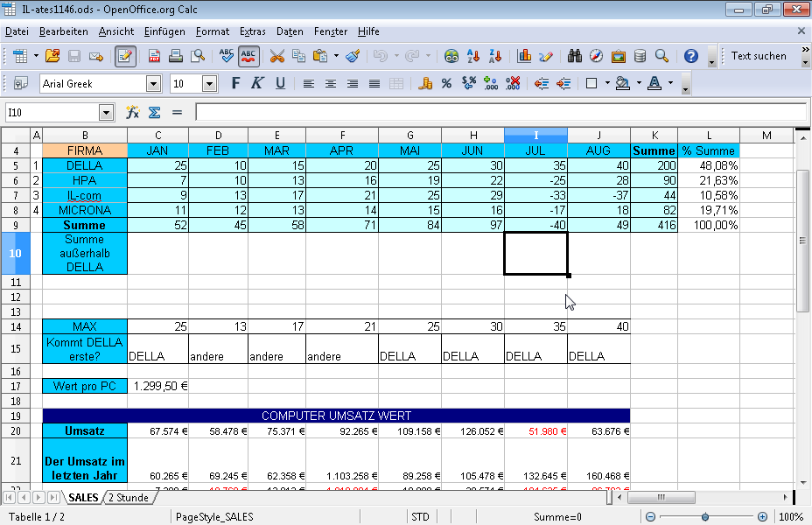The image size is (812, 525).
Task: Sort ascending A to Z
Action: [x=472, y=56]
